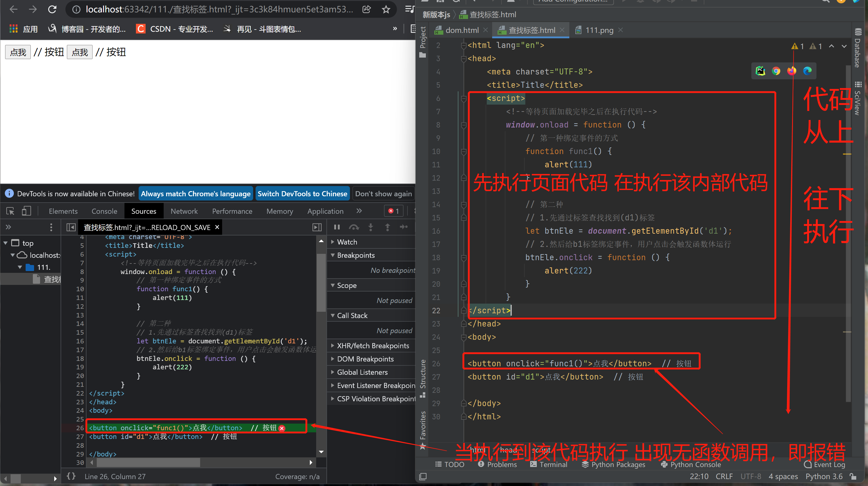Open the navigator three-dot menu
868x486 pixels.
tap(51, 227)
